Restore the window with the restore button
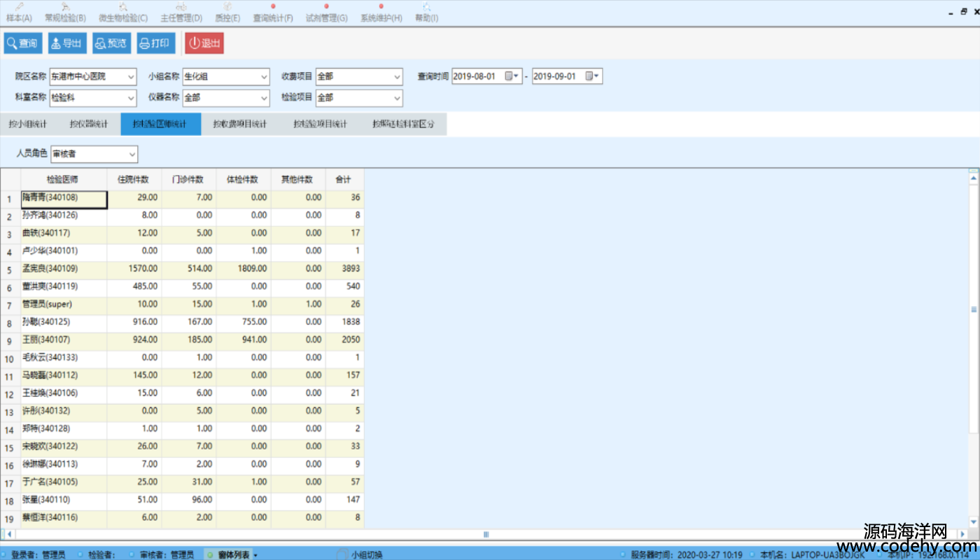This screenshot has height=560, width=980. (x=964, y=12)
